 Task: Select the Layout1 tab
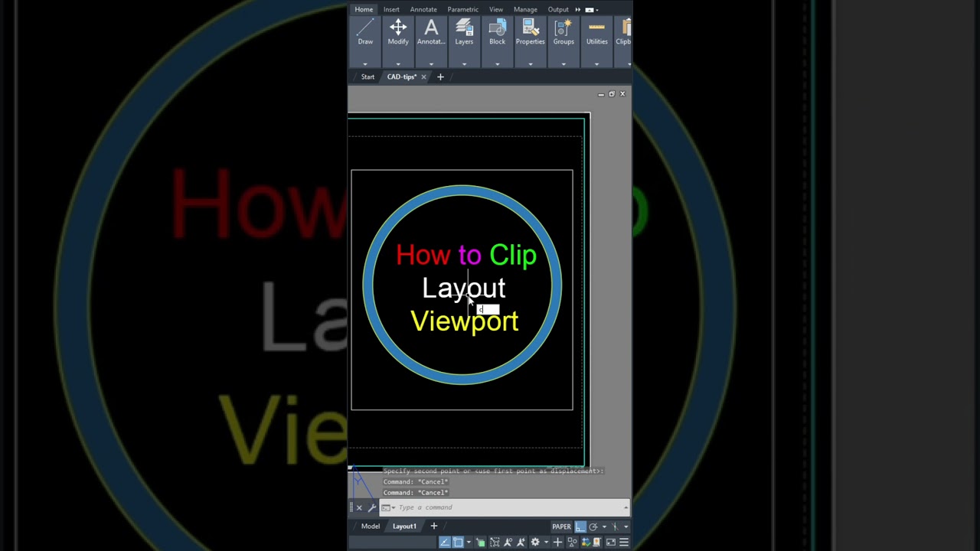click(x=404, y=526)
